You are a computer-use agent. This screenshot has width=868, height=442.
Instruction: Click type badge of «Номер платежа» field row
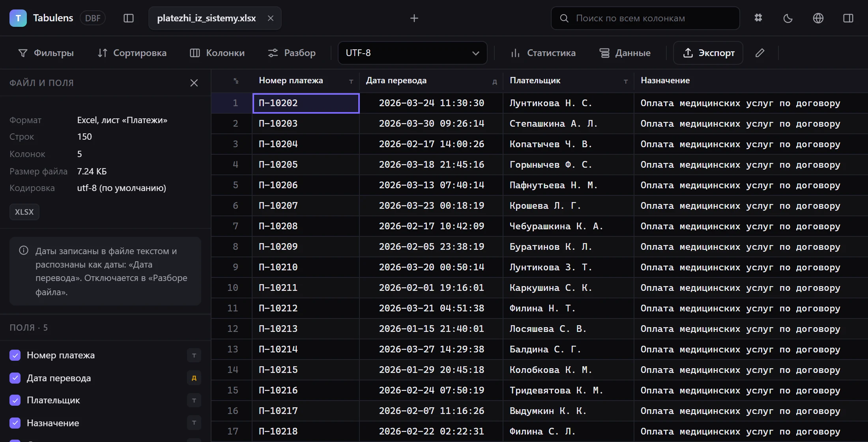(194, 355)
